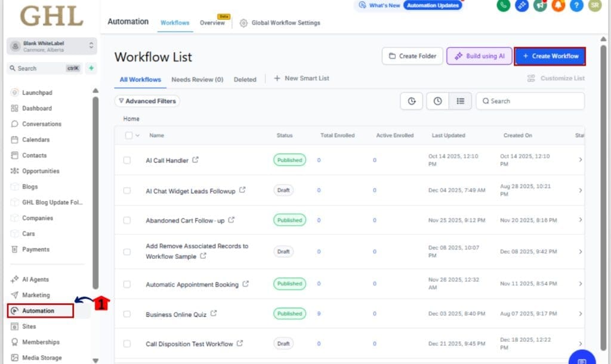Click the help question mark icon
Image resolution: width=611 pixels, height=364 pixels.
pos(576,7)
